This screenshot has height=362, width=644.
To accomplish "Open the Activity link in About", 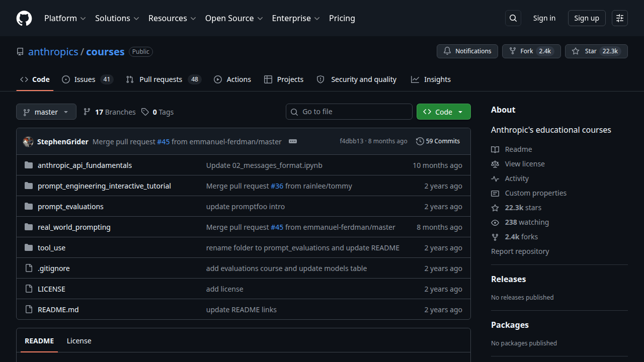I will pos(510,178).
